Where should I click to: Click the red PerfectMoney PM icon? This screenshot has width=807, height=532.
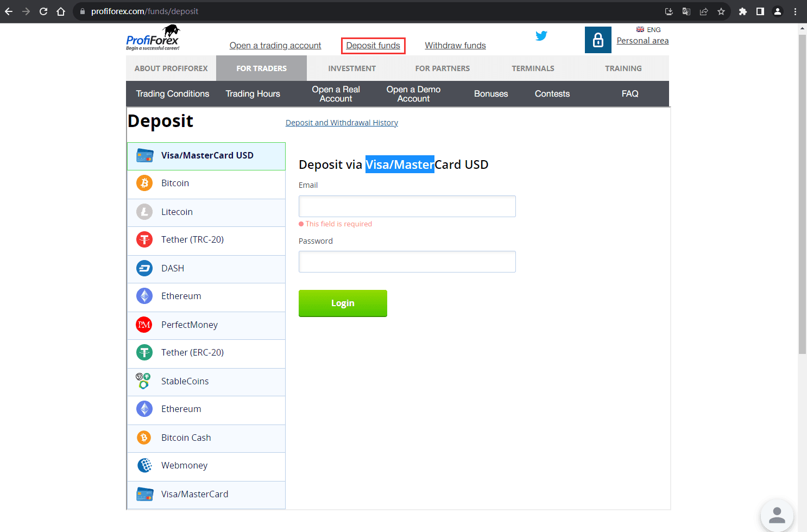click(x=144, y=325)
